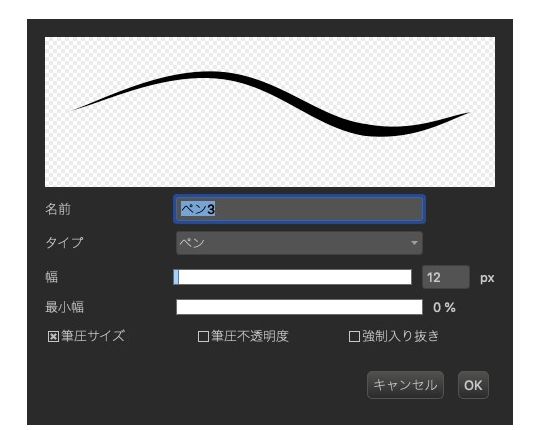Click the 幅 slider track
Screen dimensions: 555x430
pos(293,277)
